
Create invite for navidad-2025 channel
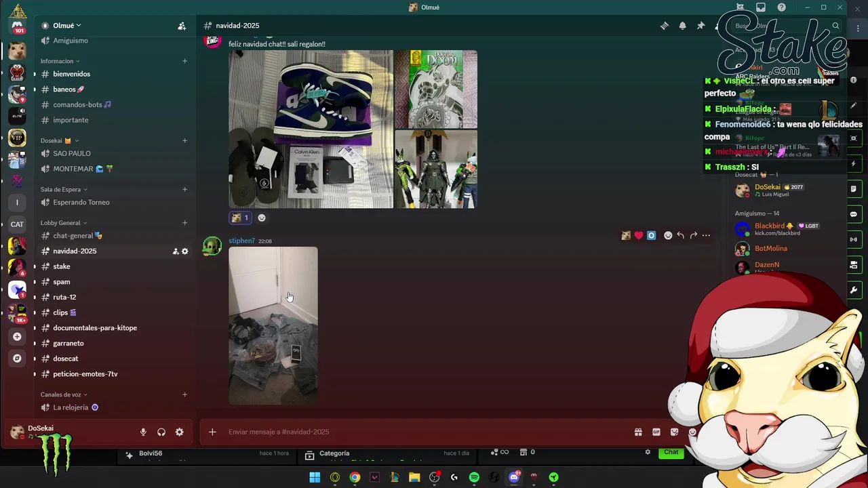[x=176, y=251]
